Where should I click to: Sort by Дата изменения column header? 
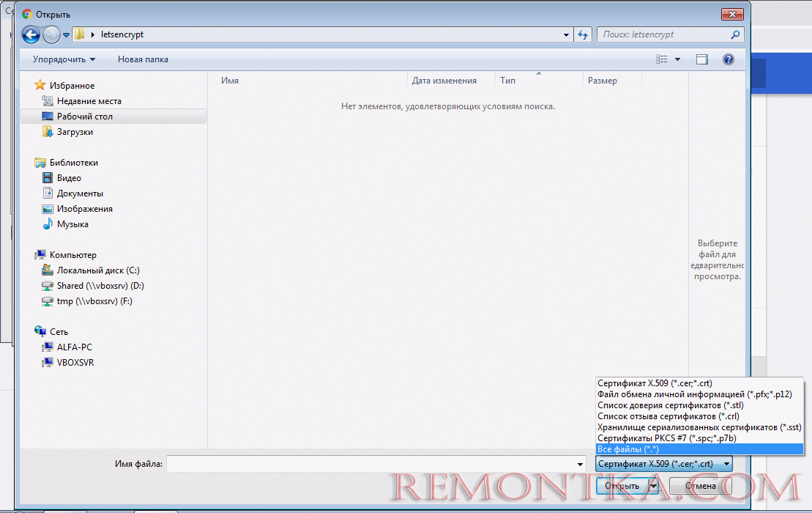[x=444, y=81]
